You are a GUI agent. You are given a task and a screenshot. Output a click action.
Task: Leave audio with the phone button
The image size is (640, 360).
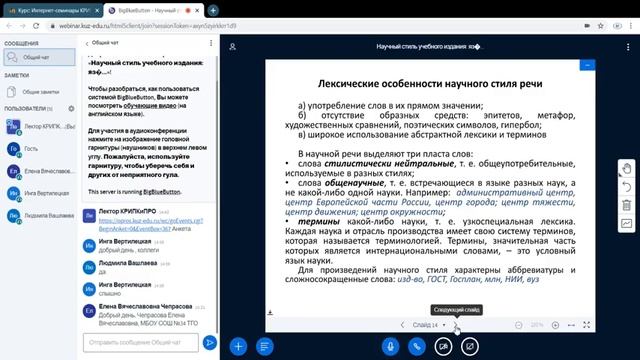click(417, 347)
